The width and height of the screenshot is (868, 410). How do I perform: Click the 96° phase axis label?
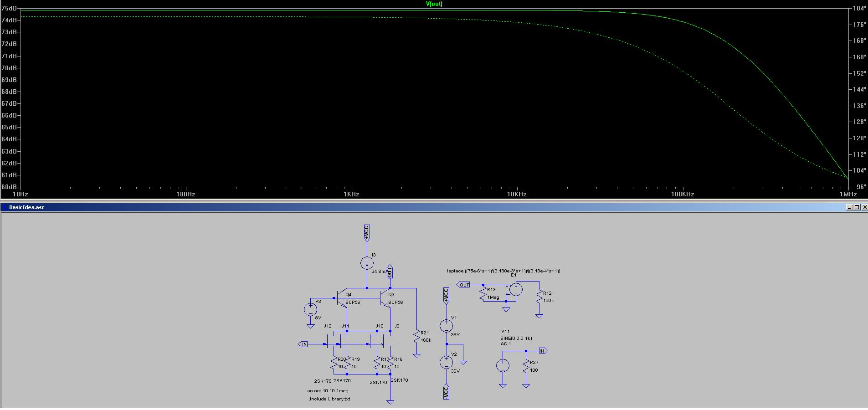click(x=861, y=187)
